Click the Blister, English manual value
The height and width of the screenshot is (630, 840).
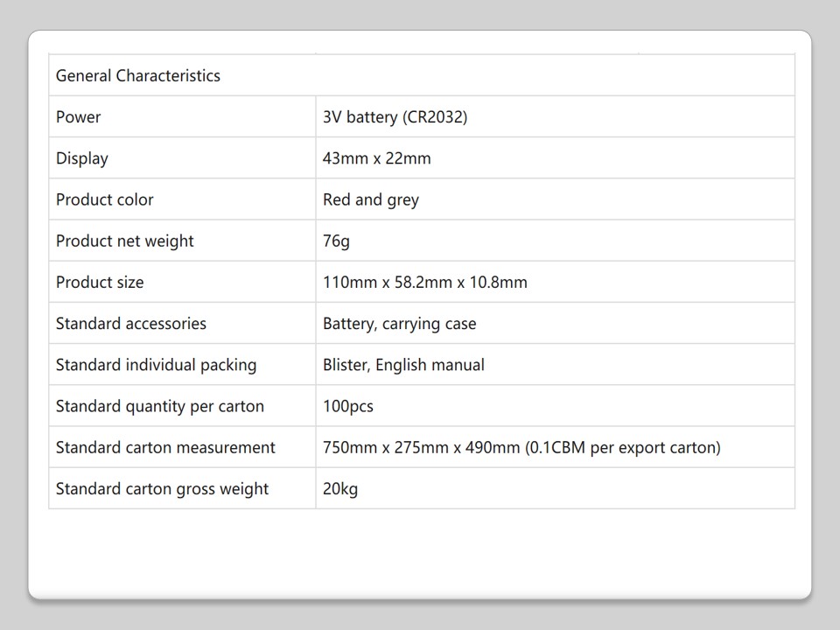point(403,365)
